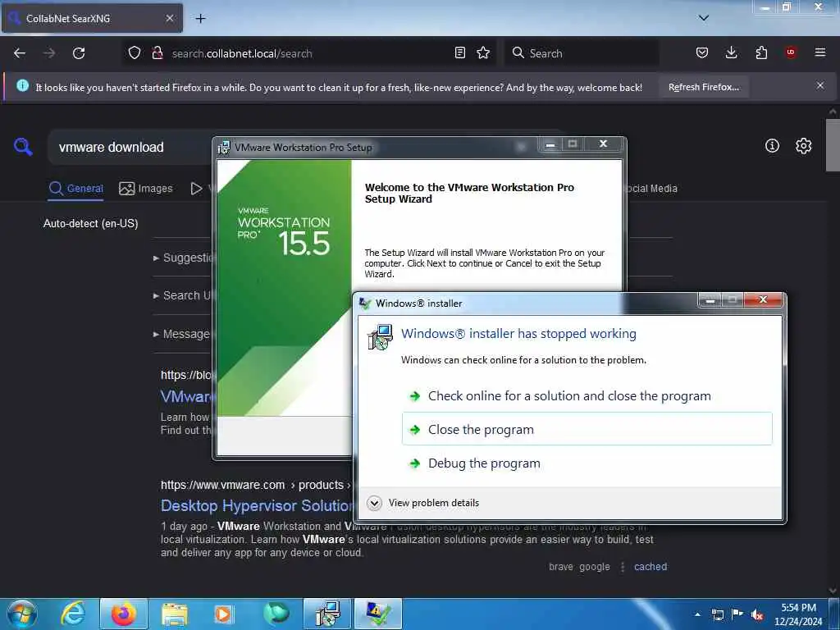Open the Firefox extensions puzzle icon

pos(761,53)
